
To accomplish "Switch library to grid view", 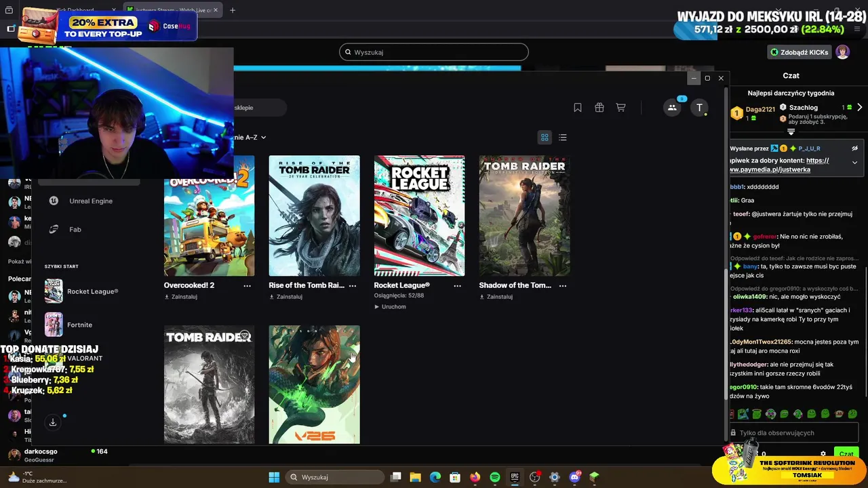I will (545, 138).
